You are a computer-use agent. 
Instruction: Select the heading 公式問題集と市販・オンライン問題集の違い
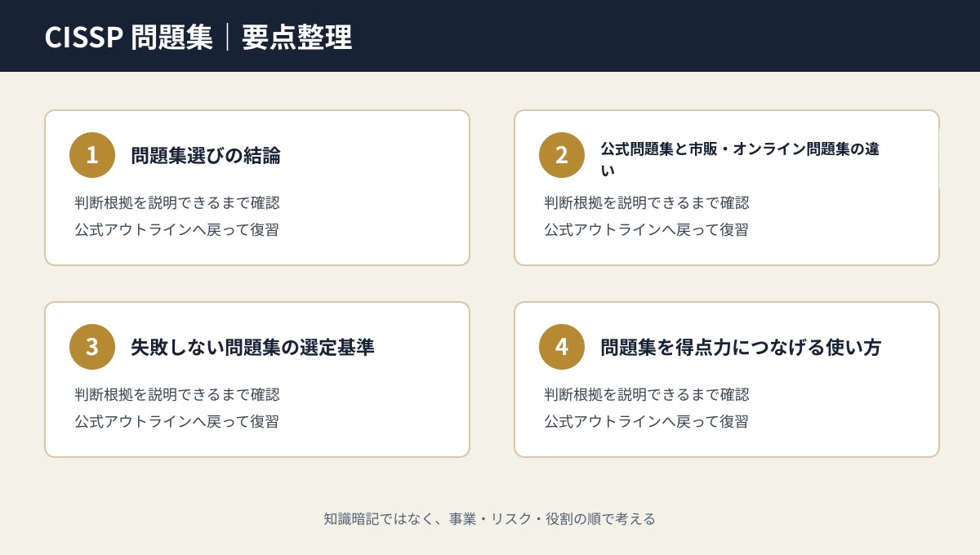pyautogui.click(x=740, y=159)
